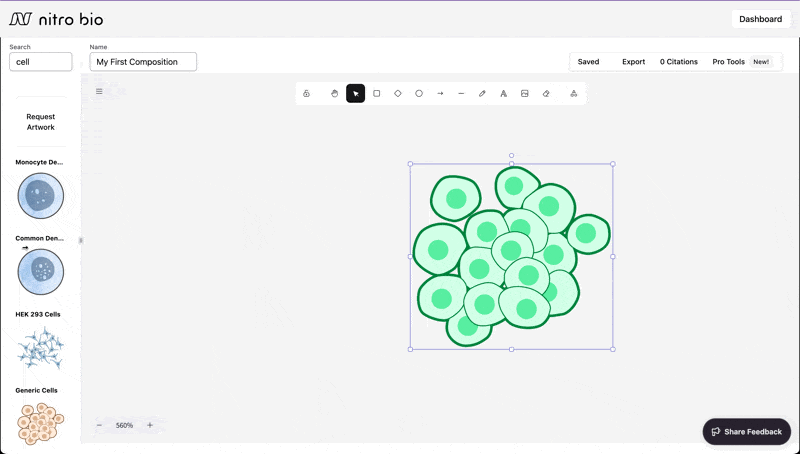This screenshot has width=800, height=454.
Task: Click the Dashboard button
Action: 760,19
